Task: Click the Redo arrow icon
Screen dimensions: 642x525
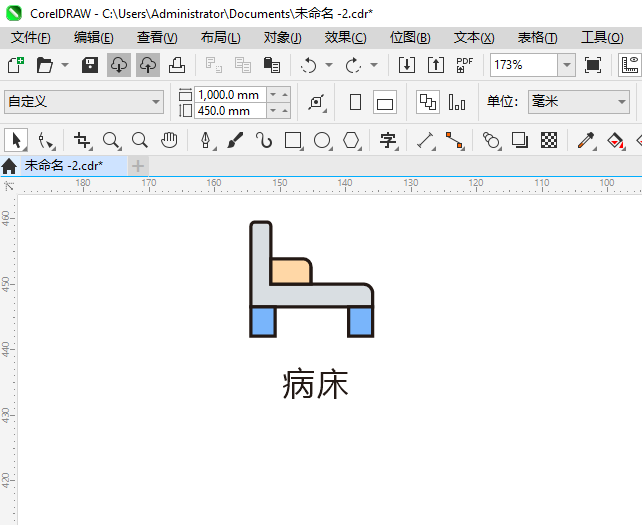Action: [x=353, y=65]
